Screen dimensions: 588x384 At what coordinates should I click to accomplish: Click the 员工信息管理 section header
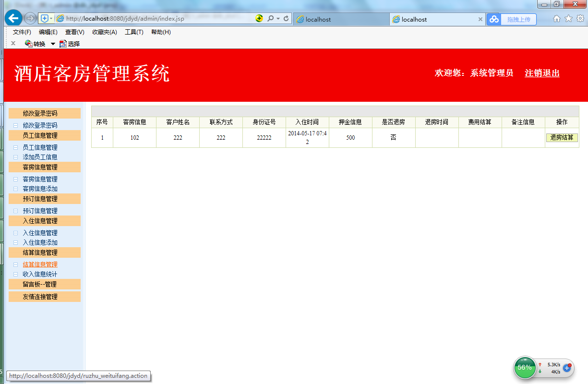[x=45, y=135]
